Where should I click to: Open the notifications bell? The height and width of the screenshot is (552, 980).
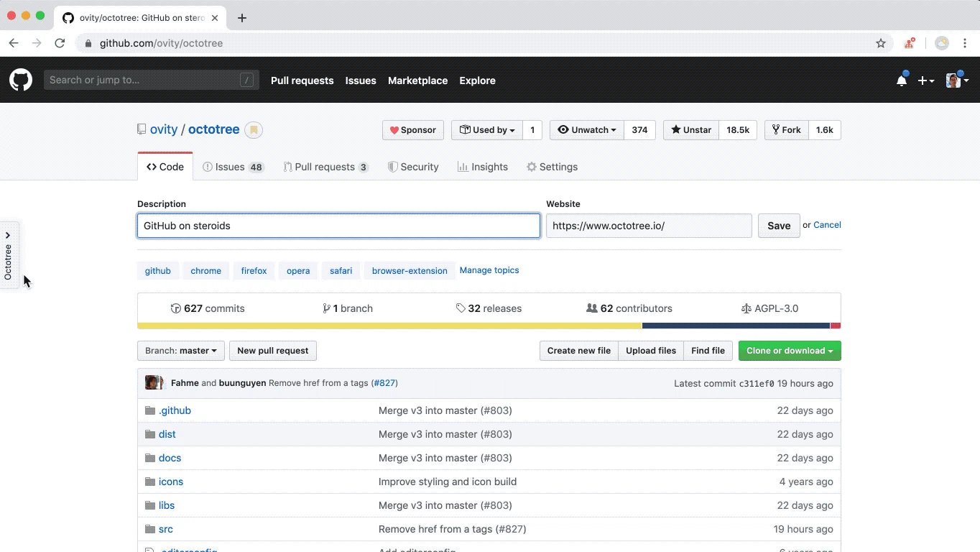click(902, 80)
